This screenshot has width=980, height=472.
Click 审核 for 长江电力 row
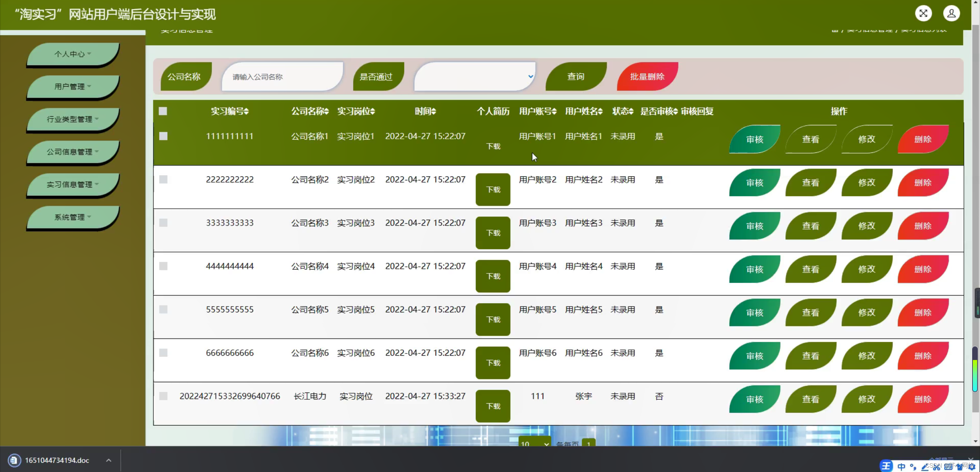point(754,399)
